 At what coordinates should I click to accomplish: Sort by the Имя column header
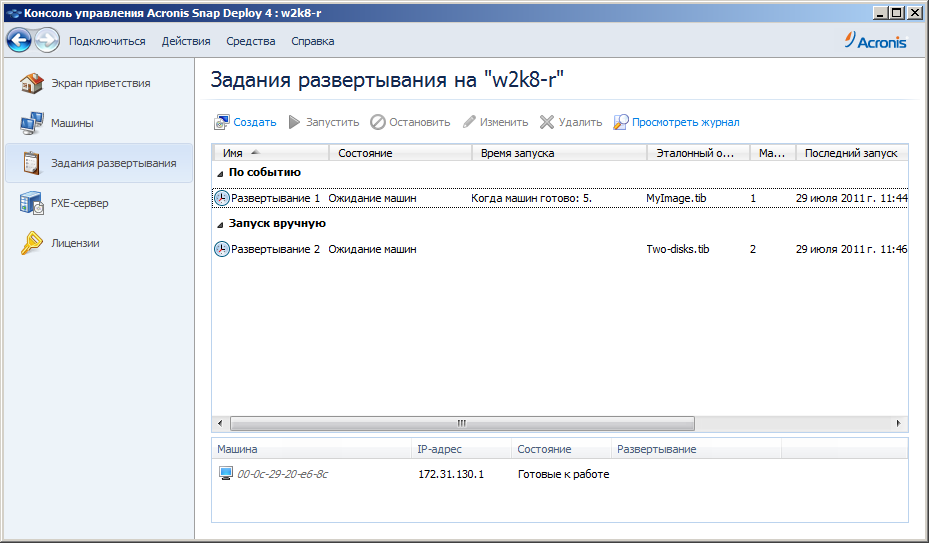click(271, 153)
